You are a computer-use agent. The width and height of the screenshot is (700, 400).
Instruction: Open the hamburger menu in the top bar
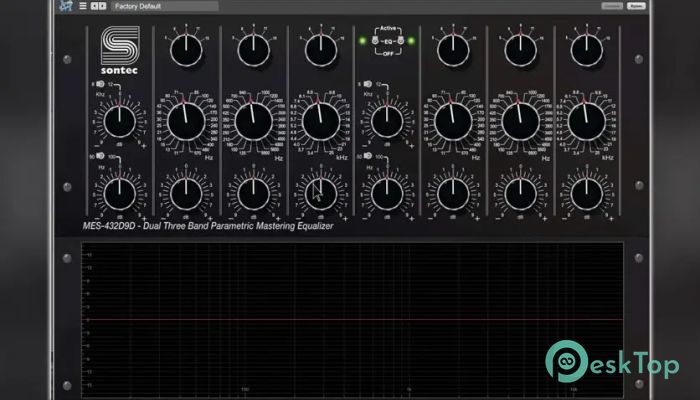click(x=83, y=6)
